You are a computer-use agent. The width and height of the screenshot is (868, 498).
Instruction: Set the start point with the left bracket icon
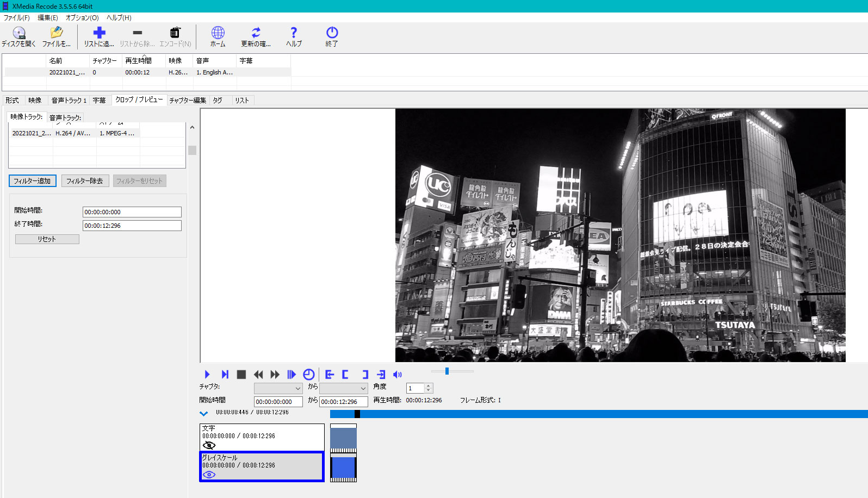345,374
